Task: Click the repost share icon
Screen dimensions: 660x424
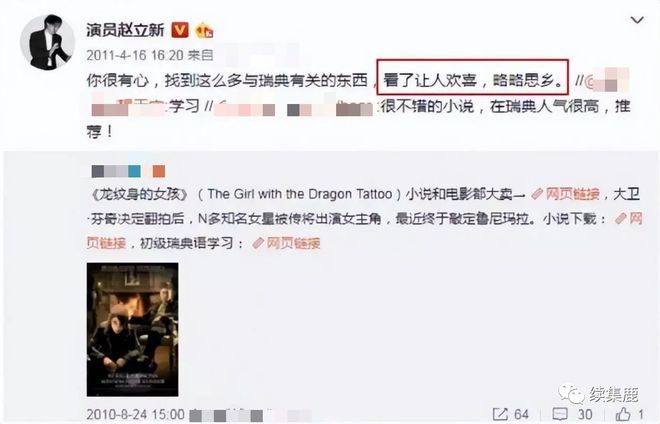Action: pyautogui.click(x=500, y=414)
